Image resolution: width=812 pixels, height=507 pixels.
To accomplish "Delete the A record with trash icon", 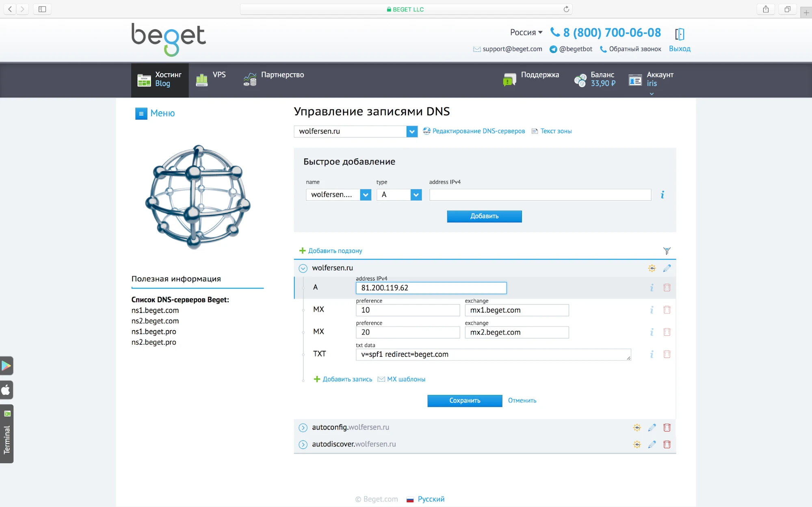I will [x=667, y=288].
